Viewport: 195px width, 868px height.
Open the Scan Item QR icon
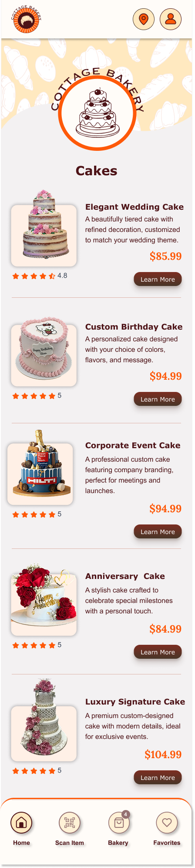click(69, 822)
